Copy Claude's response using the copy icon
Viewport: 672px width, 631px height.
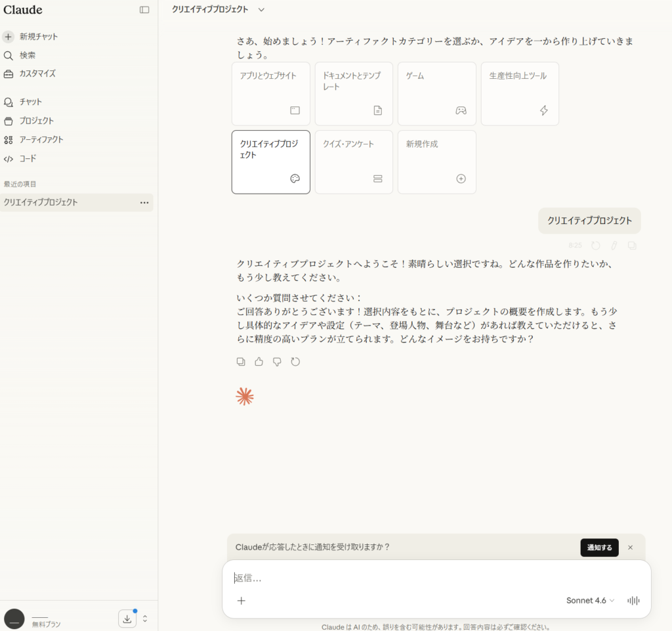(x=241, y=361)
